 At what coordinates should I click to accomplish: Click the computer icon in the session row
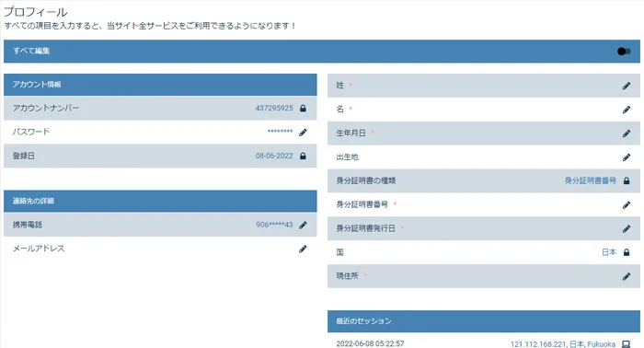626,344
